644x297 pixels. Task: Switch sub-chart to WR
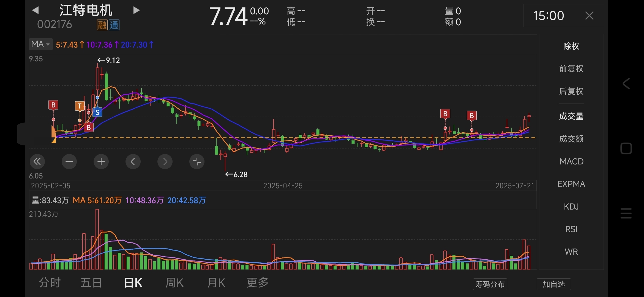point(571,252)
